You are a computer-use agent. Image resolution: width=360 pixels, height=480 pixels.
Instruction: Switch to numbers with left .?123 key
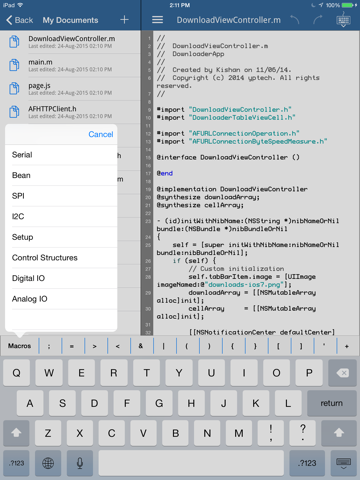coord(16,463)
